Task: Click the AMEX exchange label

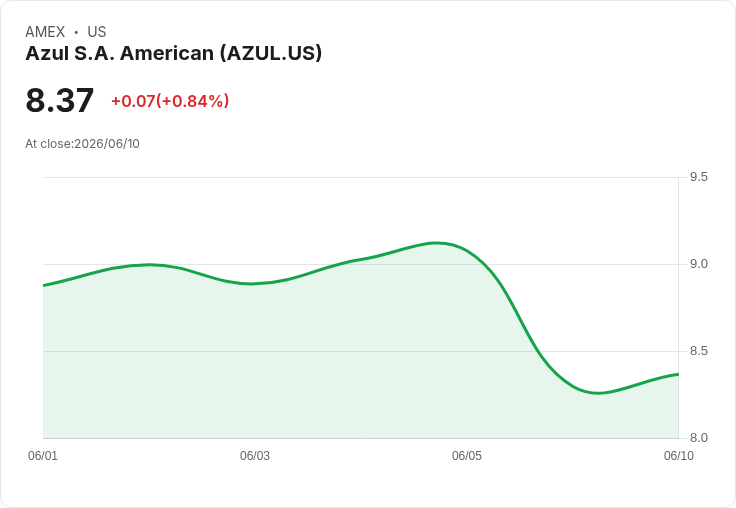Action: 45,32
